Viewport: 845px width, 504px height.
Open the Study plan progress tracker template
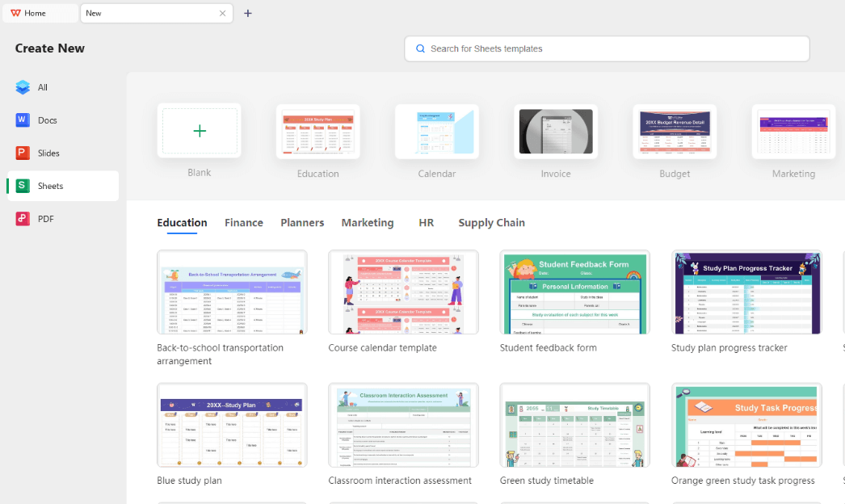click(746, 292)
